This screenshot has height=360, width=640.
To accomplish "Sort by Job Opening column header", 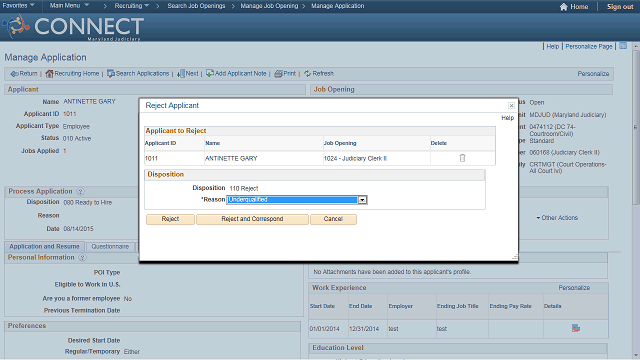I will pyautogui.click(x=340, y=143).
